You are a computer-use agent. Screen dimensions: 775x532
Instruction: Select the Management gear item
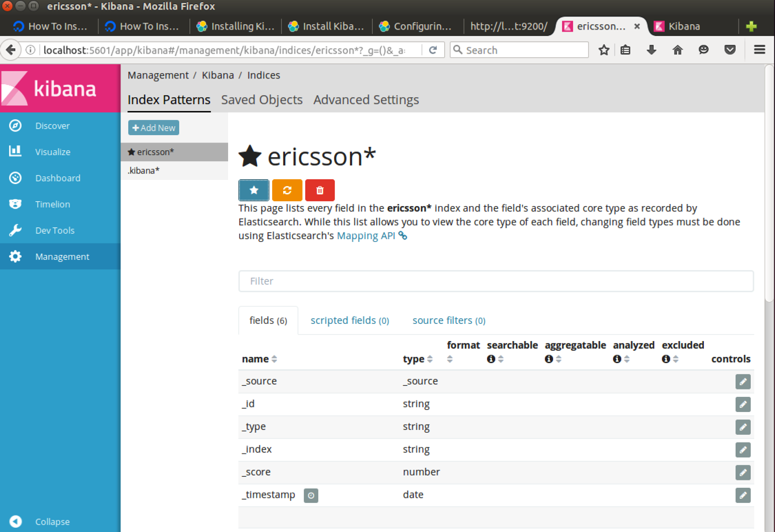coord(60,256)
